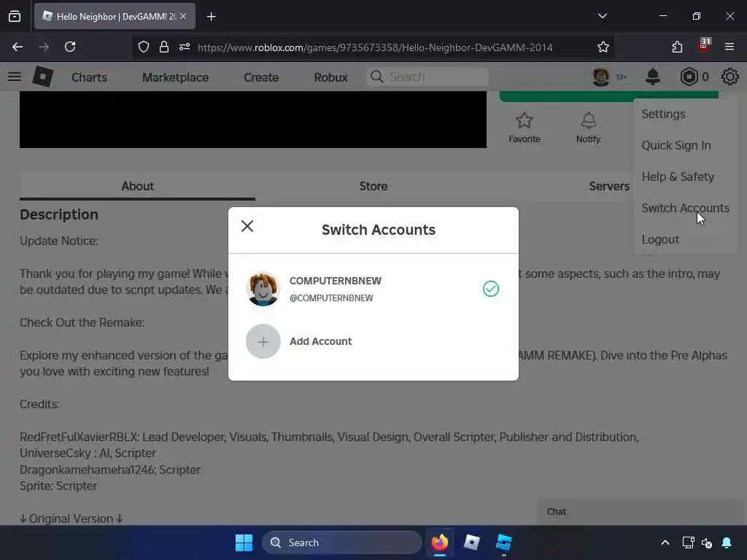Choose Settings from gear menu

pos(663,114)
